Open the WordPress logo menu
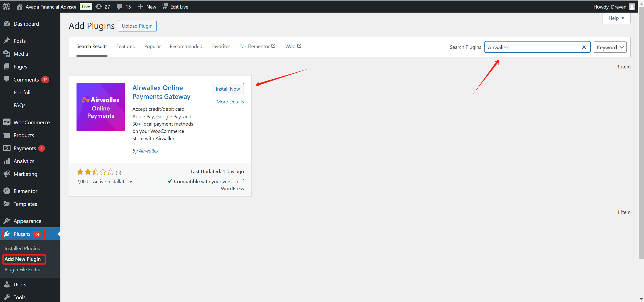 point(6,7)
